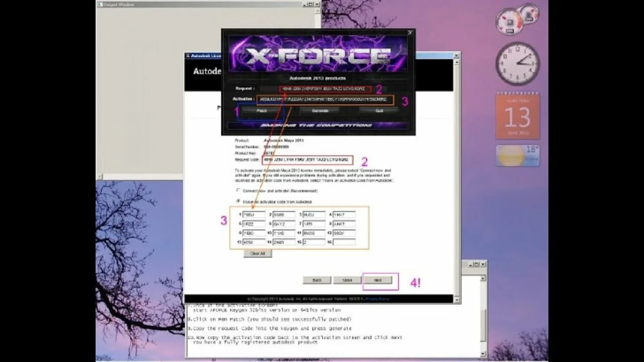Image resolution: width=644 pixels, height=362 pixels.
Task: Click the Clear All button
Action: click(258, 253)
